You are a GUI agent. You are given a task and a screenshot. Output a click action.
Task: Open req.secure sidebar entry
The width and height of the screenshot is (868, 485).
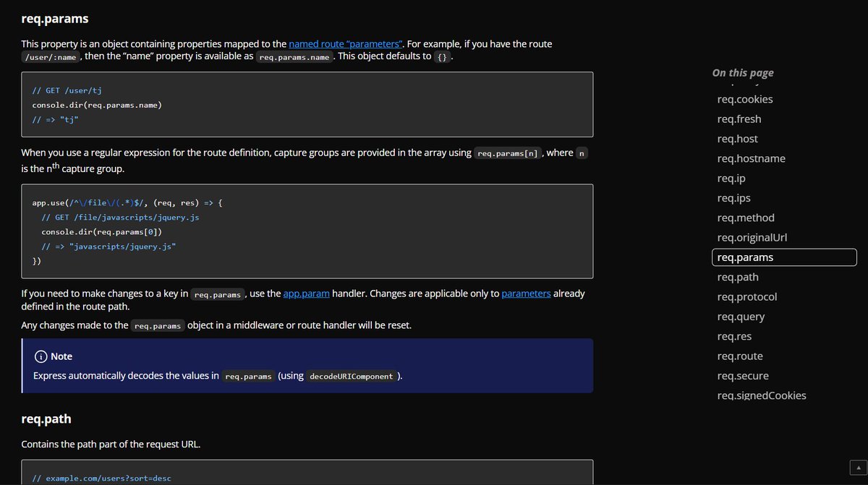[x=743, y=376]
